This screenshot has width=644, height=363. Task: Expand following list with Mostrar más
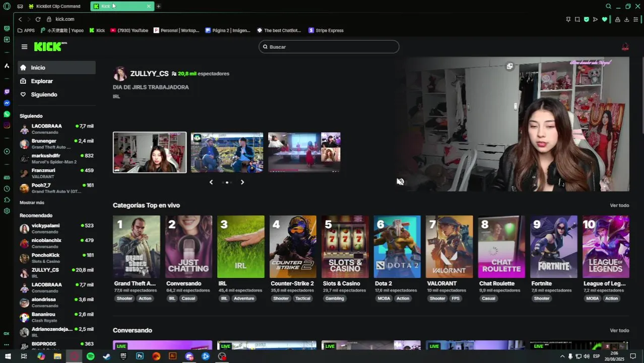pos(32,203)
